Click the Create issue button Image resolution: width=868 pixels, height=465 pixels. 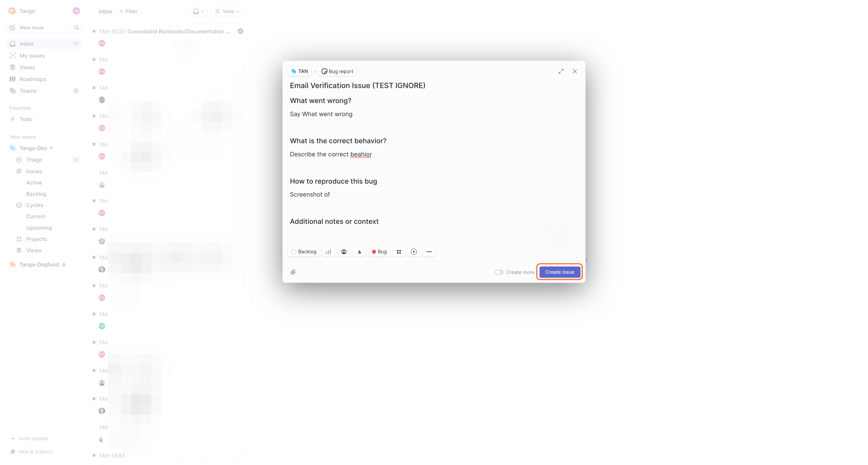[x=559, y=272]
